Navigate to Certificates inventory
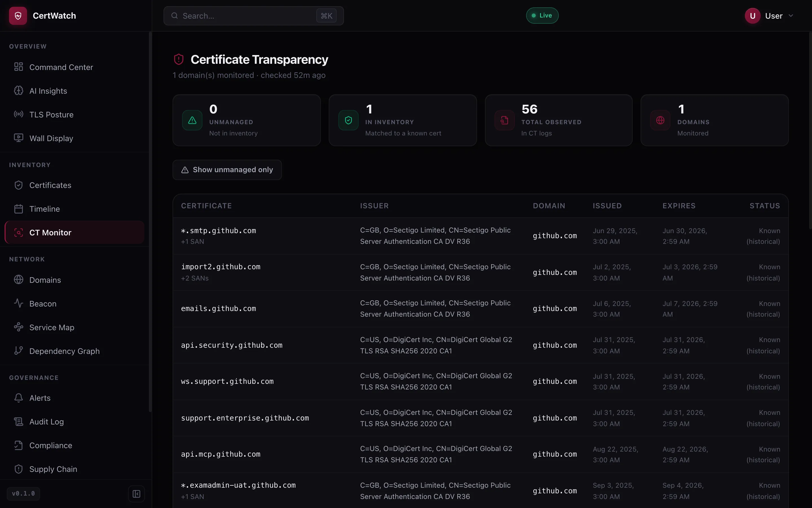 74,185
